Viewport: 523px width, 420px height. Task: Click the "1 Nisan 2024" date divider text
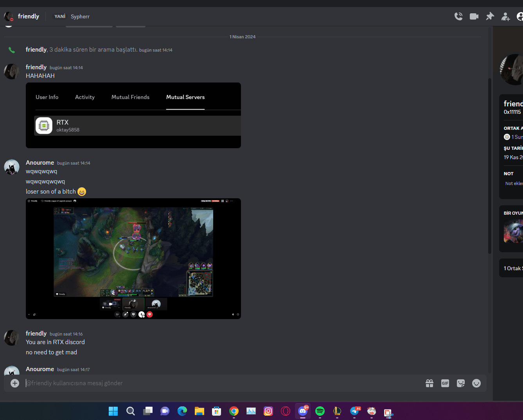[243, 37]
